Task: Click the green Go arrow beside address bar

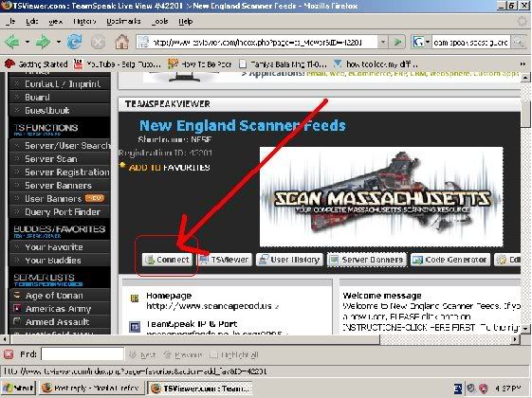Action: 397,42
